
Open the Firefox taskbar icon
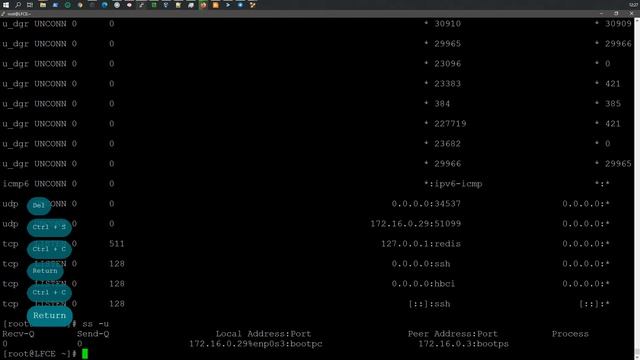coord(203,5)
